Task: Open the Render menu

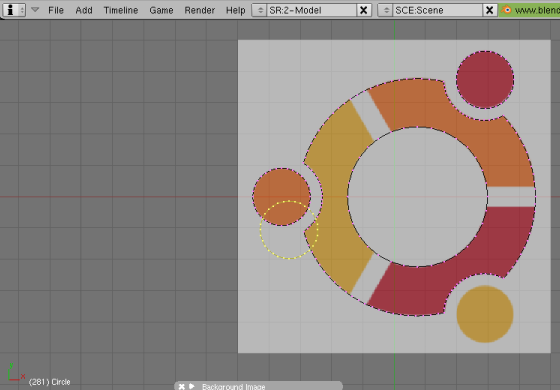Action: click(x=200, y=10)
